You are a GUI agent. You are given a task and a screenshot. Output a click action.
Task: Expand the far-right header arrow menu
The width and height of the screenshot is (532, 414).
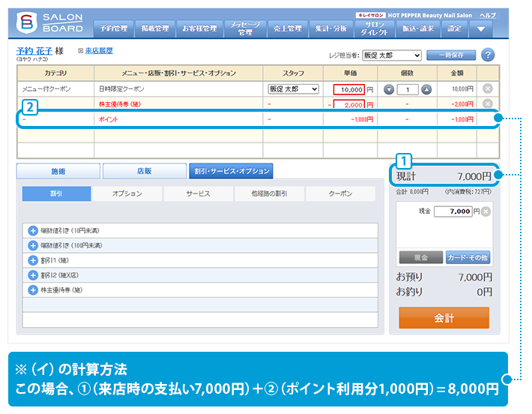[x=480, y=28]
